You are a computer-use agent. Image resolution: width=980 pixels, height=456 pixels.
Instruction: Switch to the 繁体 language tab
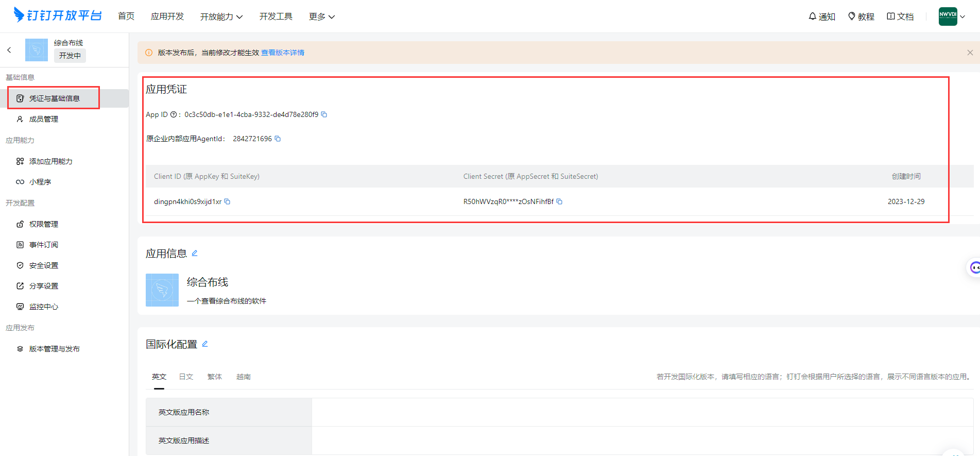click(x=215, y=377)
